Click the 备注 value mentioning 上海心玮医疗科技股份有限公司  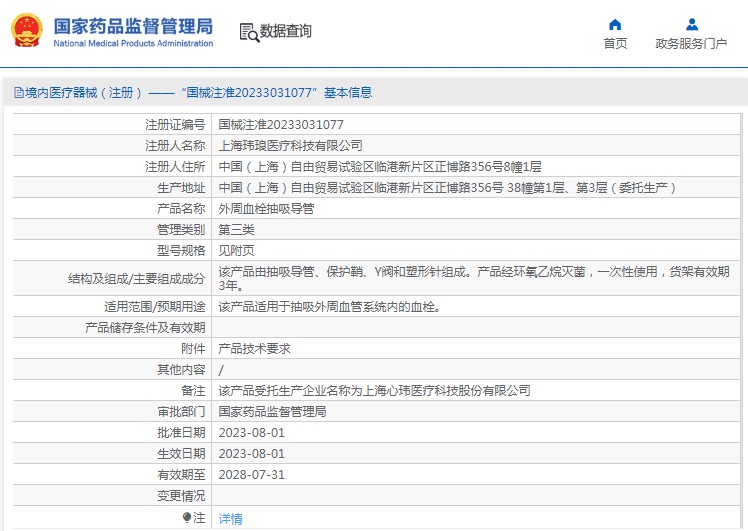tap(374, 391)
